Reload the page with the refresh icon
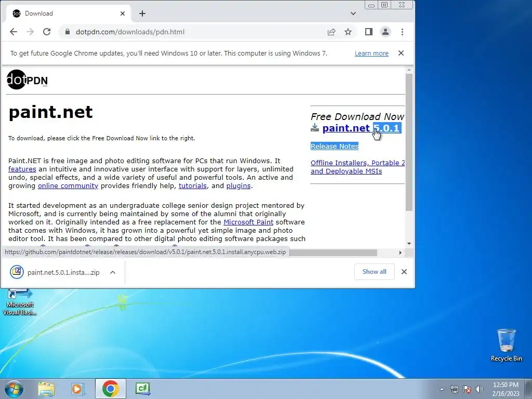This screenshot has height=399, width=532. (47, 32)
